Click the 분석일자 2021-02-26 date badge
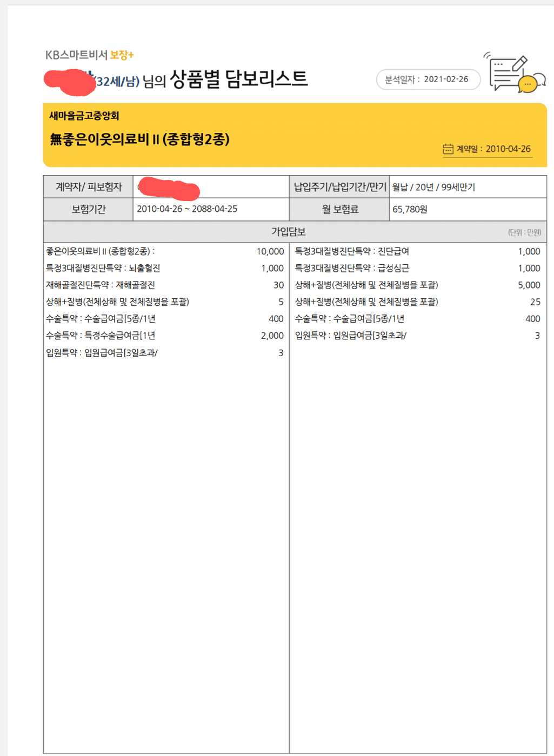 pos(428,79)
